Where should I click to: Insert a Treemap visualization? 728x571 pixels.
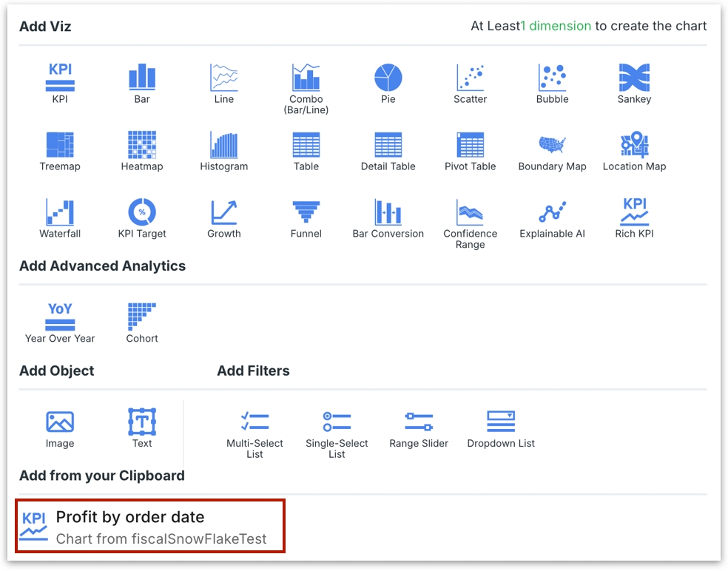[x=60, y=145]
